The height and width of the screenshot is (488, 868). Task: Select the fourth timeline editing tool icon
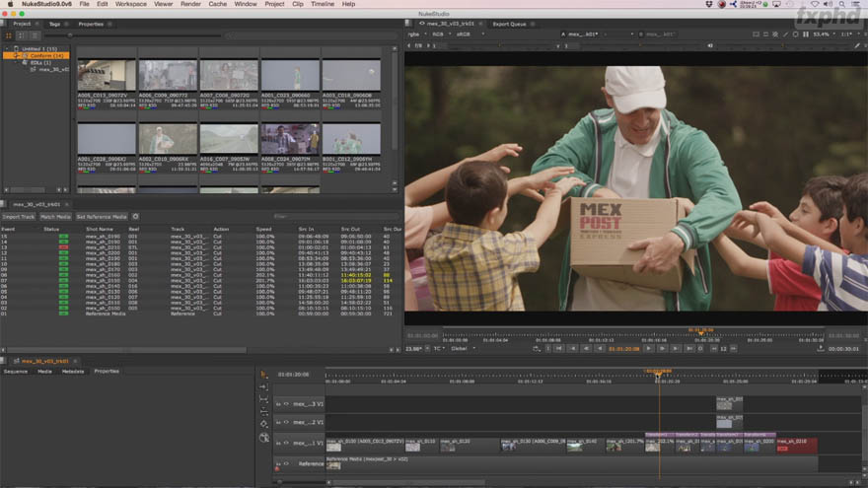(x=263, y=412)
